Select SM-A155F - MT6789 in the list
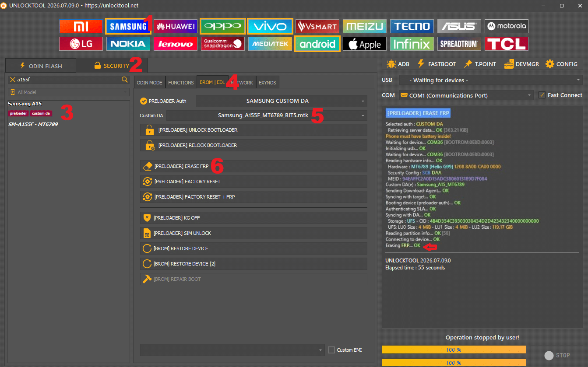588x367 pixels. 33,124
